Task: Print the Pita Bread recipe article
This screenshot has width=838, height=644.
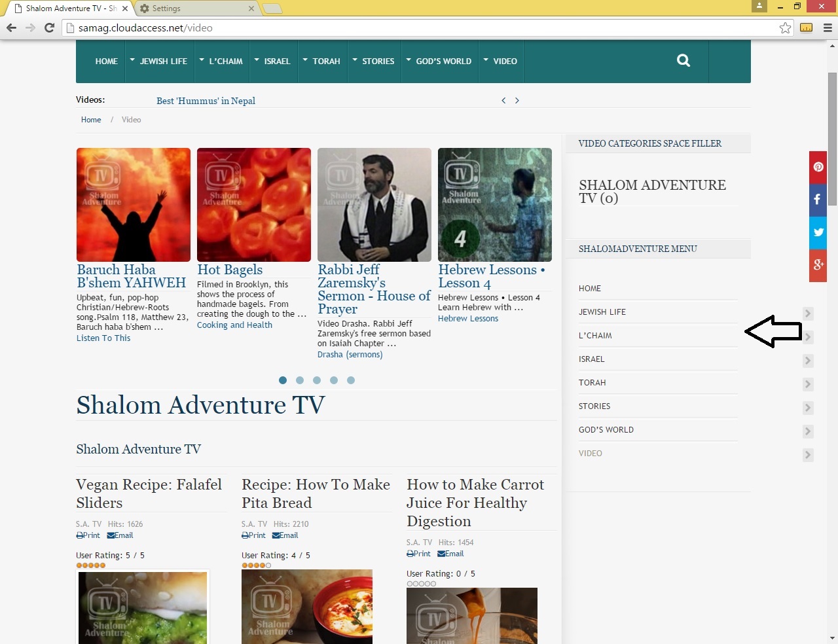Action: tap(254, 535)
